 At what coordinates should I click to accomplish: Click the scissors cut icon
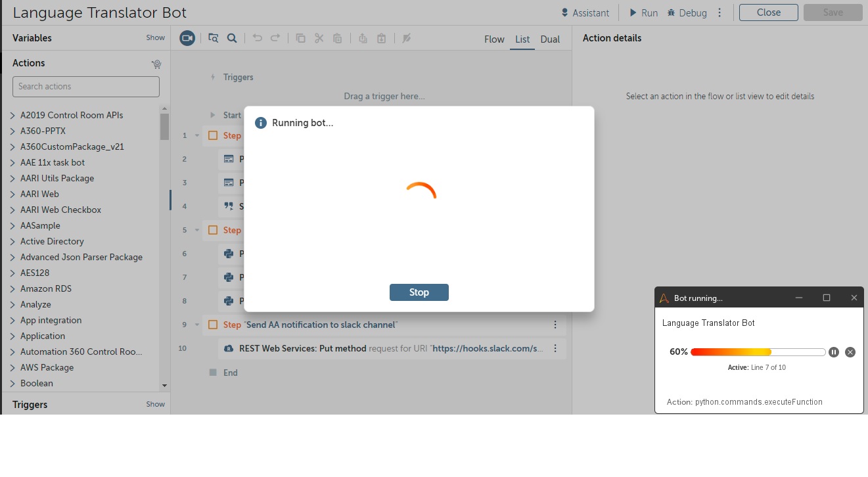319,38
